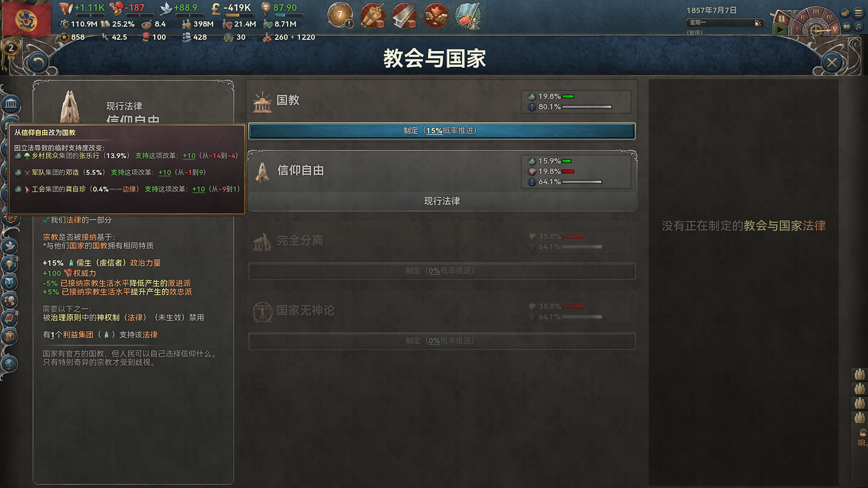Image resolution: width=868 pixels, height=488 pixels.
Task: Toggle the play button
Action: coord(780,30)
